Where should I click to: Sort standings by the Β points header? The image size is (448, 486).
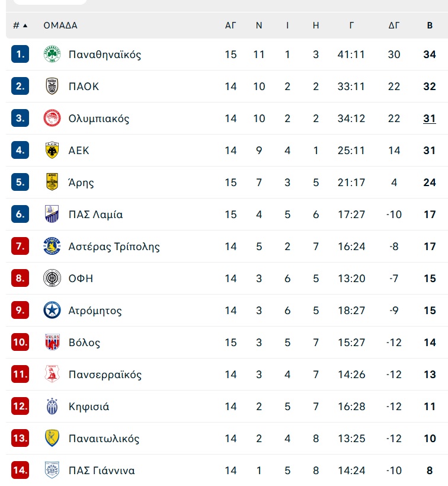(x=430, y=25)
